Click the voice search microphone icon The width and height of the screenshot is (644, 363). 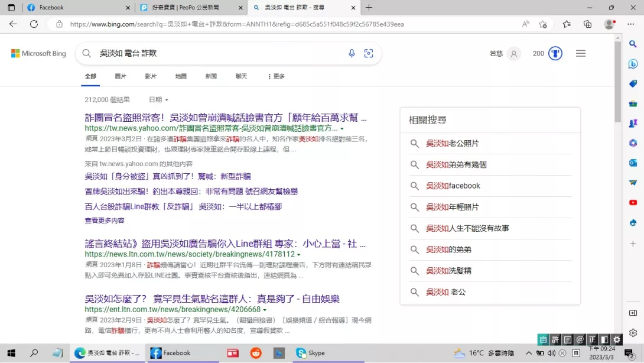352,53
